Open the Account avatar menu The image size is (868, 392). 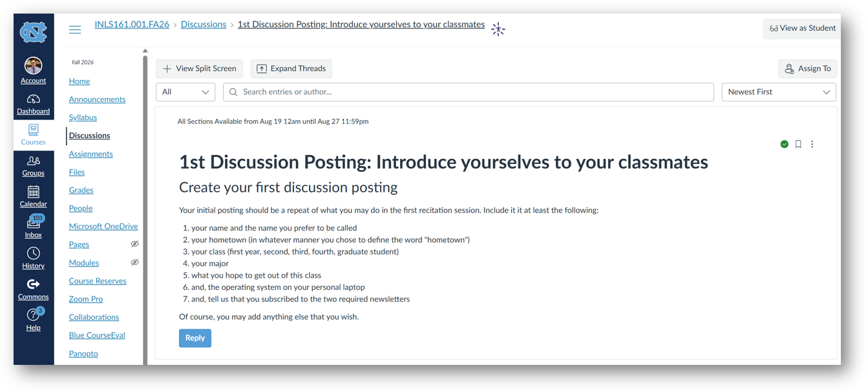click(33, 70)
